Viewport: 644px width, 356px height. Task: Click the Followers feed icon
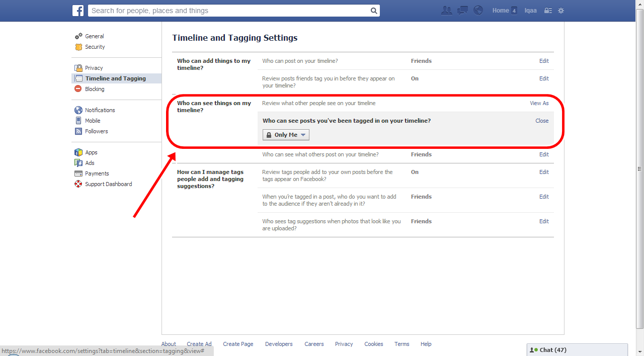tap(78, 131)
